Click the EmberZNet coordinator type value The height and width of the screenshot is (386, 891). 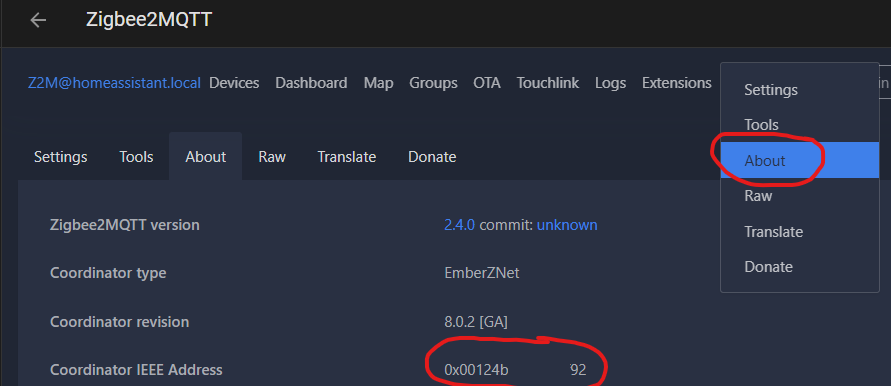(x=482, y=273)
